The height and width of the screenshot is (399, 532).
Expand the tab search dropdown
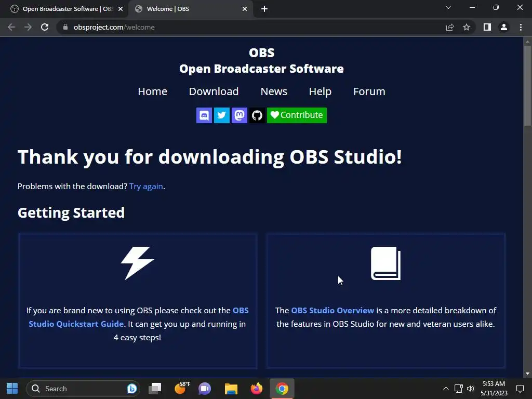[x=448, y=7]
